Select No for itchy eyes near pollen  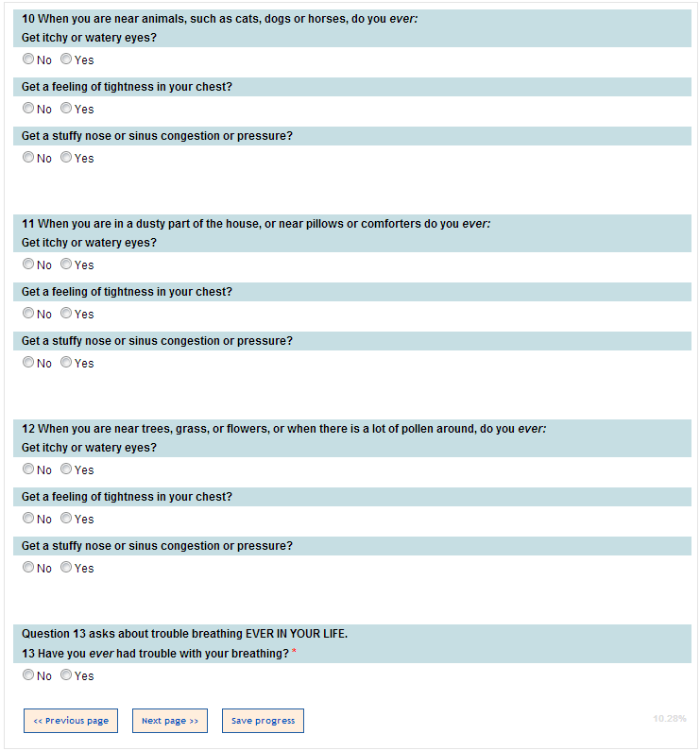coord(28,469)
